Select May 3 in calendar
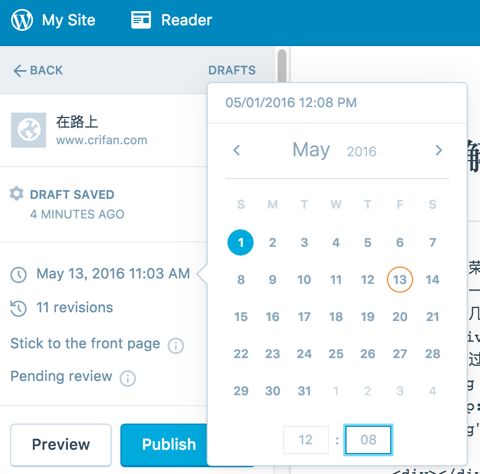 (304, 242)
